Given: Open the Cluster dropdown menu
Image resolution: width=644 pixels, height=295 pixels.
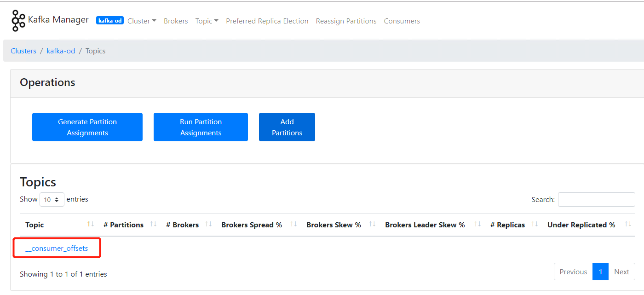Looking at the screenshot, I should [x=142, y=21].
